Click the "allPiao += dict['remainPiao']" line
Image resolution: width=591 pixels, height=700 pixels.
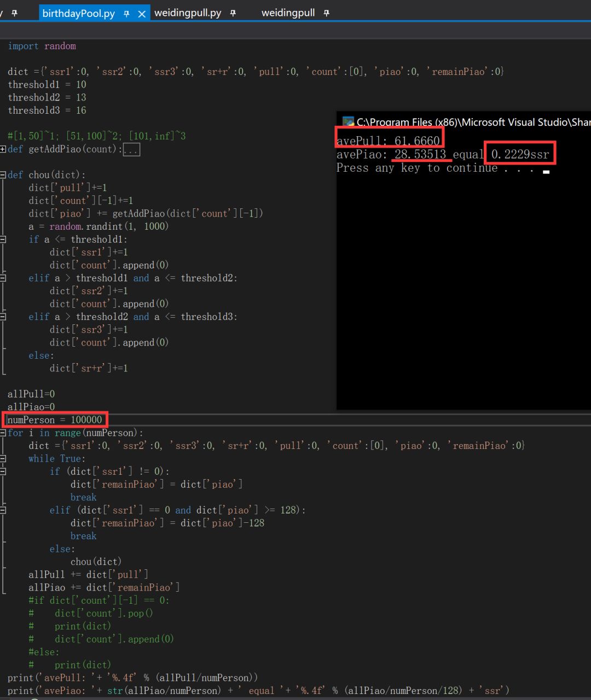click(104, 587)
